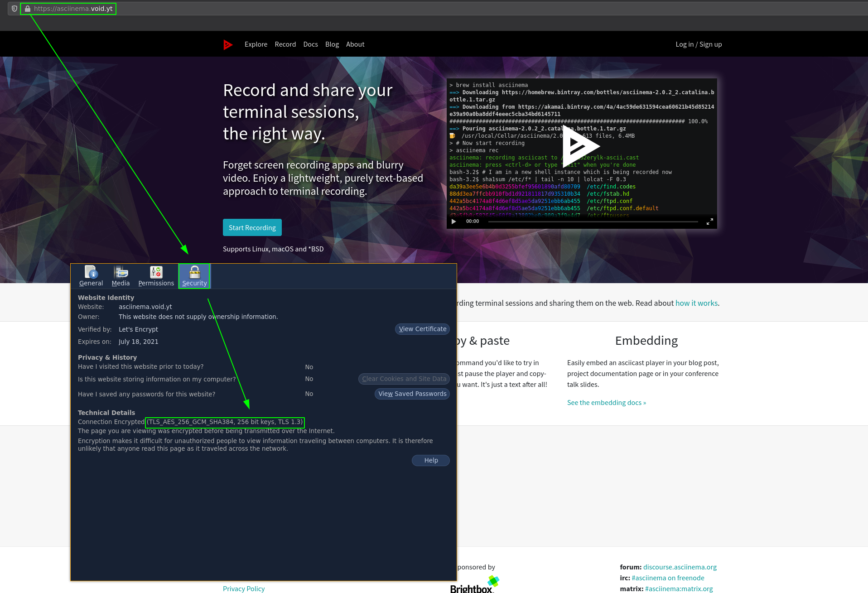
Task: Click the View Saved Passwords button
Action: pos(412,394)
